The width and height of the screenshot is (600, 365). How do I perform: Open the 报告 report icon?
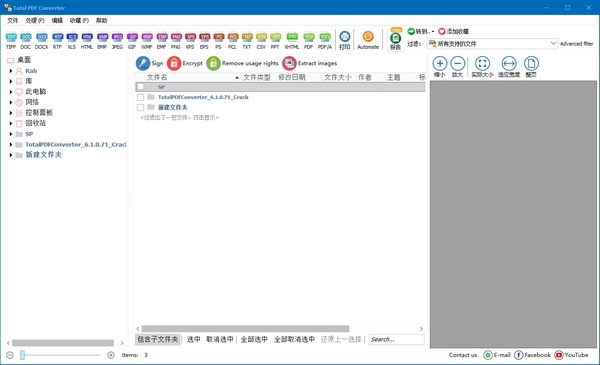click(395, 38)
